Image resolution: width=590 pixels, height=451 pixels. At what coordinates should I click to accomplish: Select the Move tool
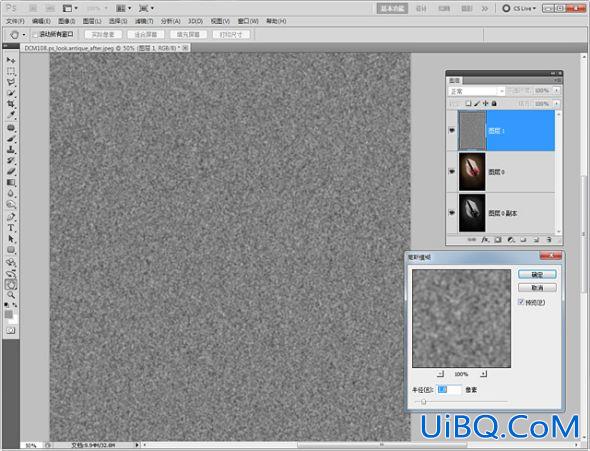pyautogui.click(x=11, y=60)
